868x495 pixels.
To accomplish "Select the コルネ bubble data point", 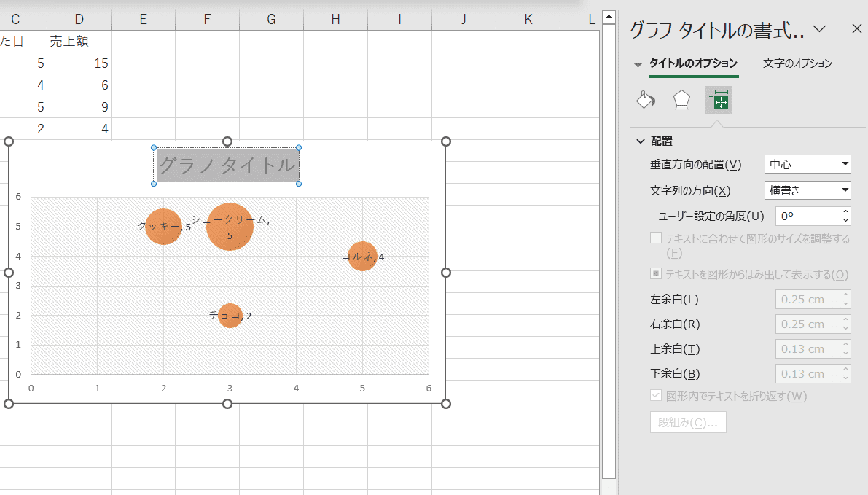I will click(362, 256).
